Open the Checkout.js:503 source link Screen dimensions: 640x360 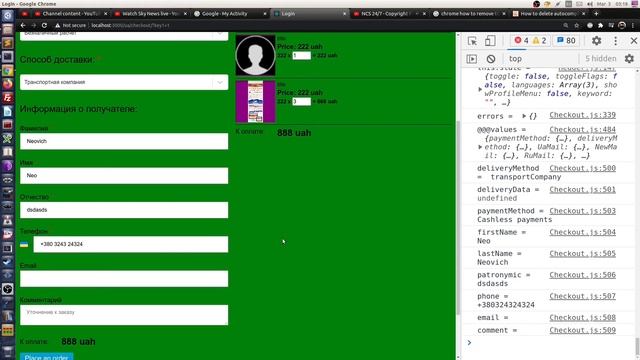click(582, 211)
